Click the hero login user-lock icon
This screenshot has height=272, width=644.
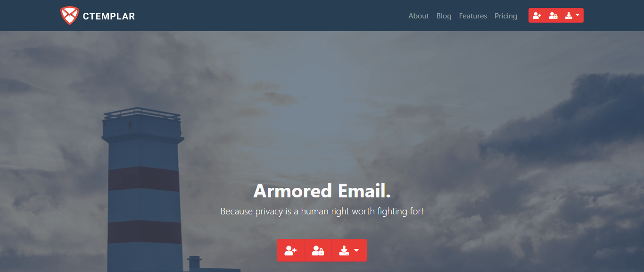pyautogui.click(x=318, y=250)
